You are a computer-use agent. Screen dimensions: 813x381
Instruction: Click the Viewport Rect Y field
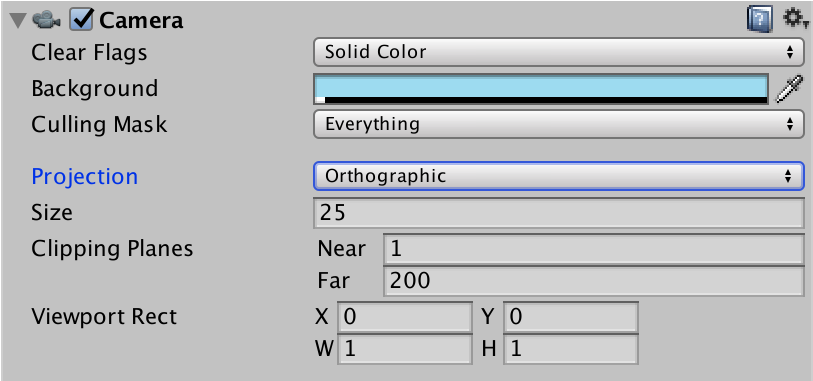coord(571,317)
